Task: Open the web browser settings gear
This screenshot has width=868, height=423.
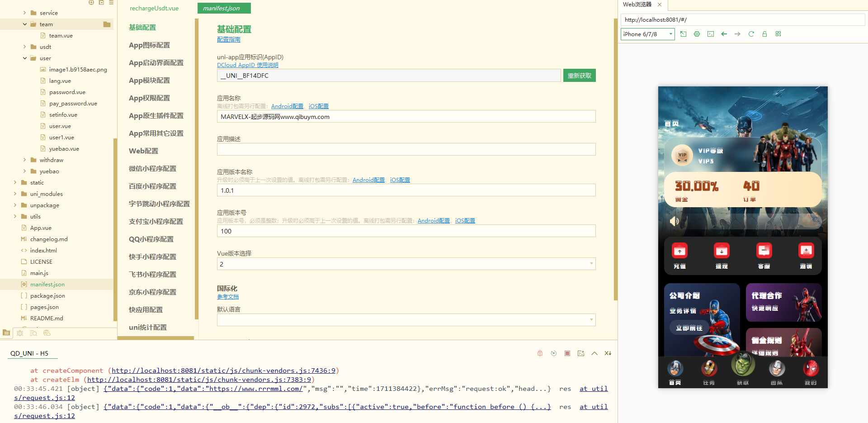Action: click(x=697, y=34)
